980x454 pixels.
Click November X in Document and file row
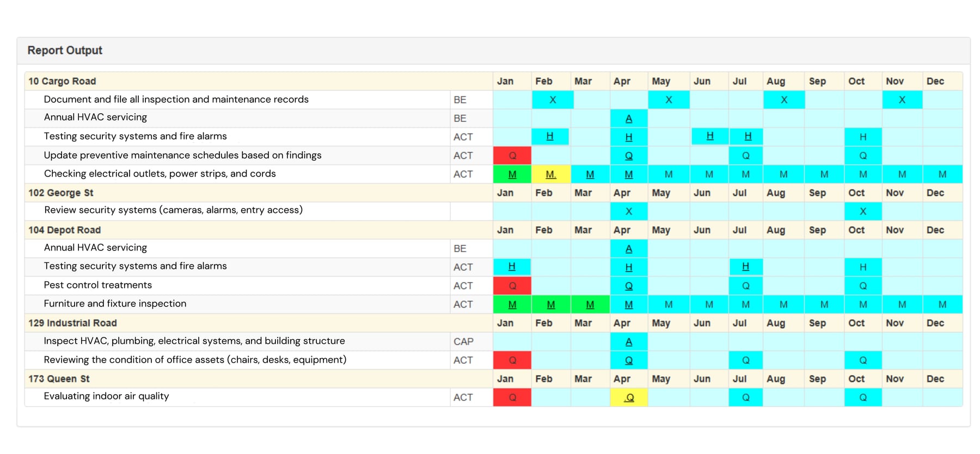902,100
